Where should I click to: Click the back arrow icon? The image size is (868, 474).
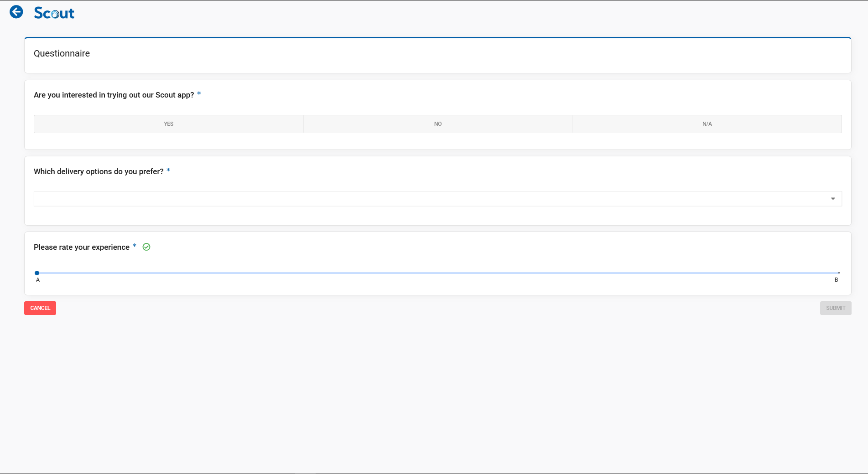coord(16,12)
